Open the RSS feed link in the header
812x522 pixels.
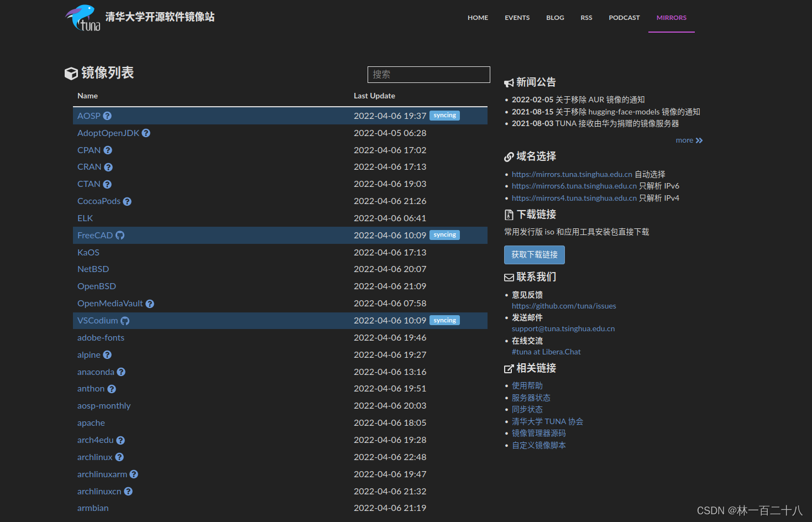(586, 18)
